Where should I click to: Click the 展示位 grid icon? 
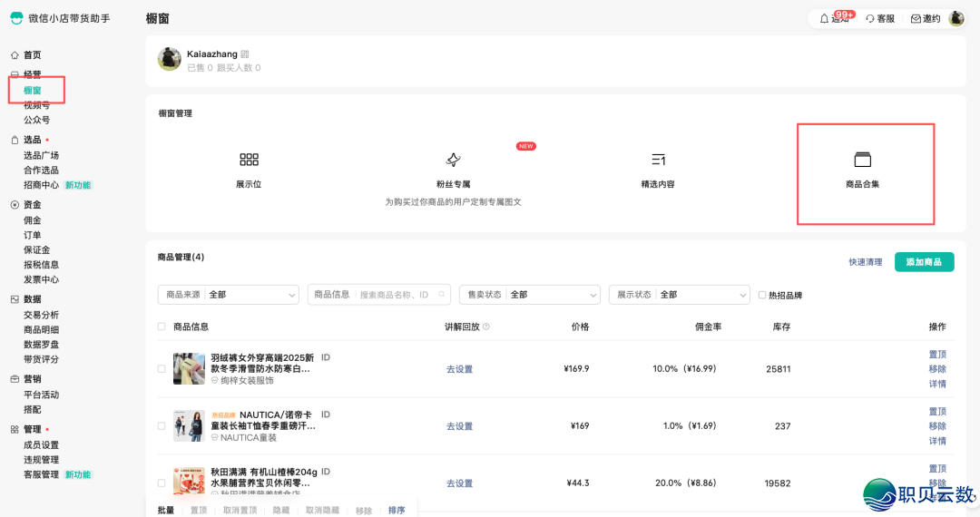(x=249, y=160)
